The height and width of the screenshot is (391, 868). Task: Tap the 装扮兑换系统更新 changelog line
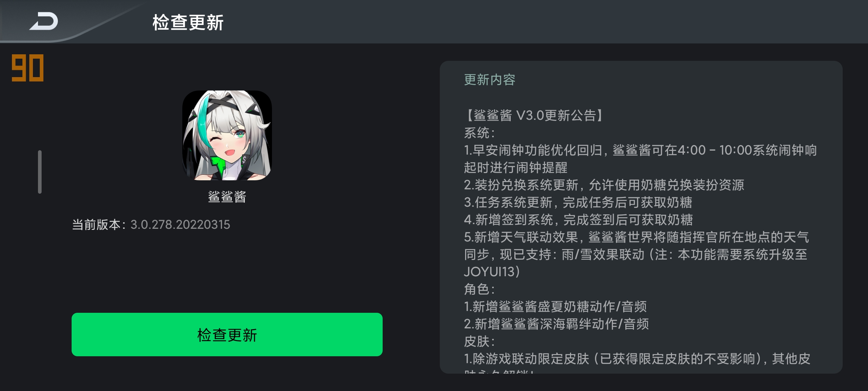[604, 185]
